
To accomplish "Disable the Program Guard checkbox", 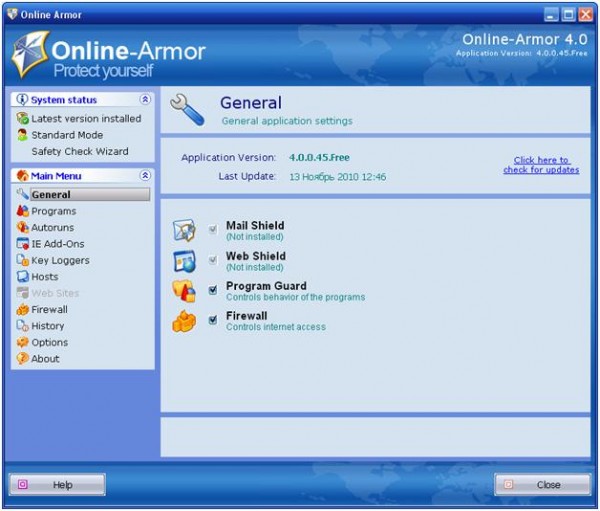I will pyautogui.click(x=213, y=290).
